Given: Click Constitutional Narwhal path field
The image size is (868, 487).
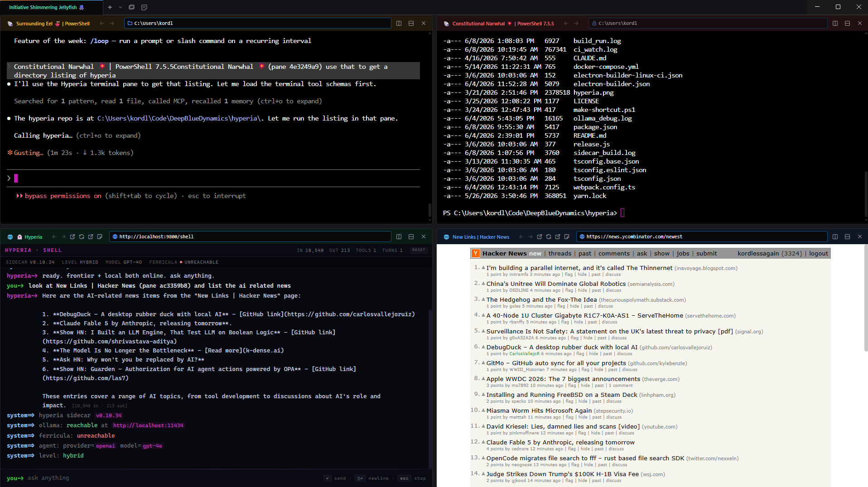Looking at the screenshot, I should (708, 23).
